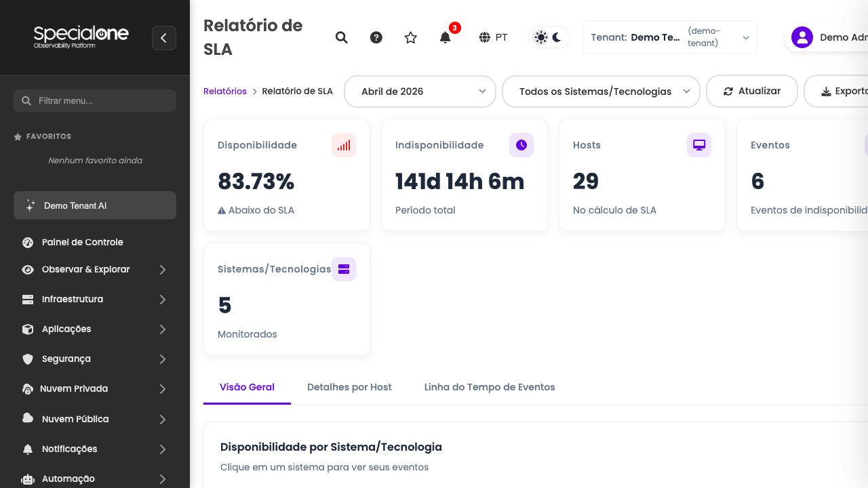This screenshot has width=868, height=488.
Task: Expand Notificações menu chevron
Action: [x=163, y=449]
